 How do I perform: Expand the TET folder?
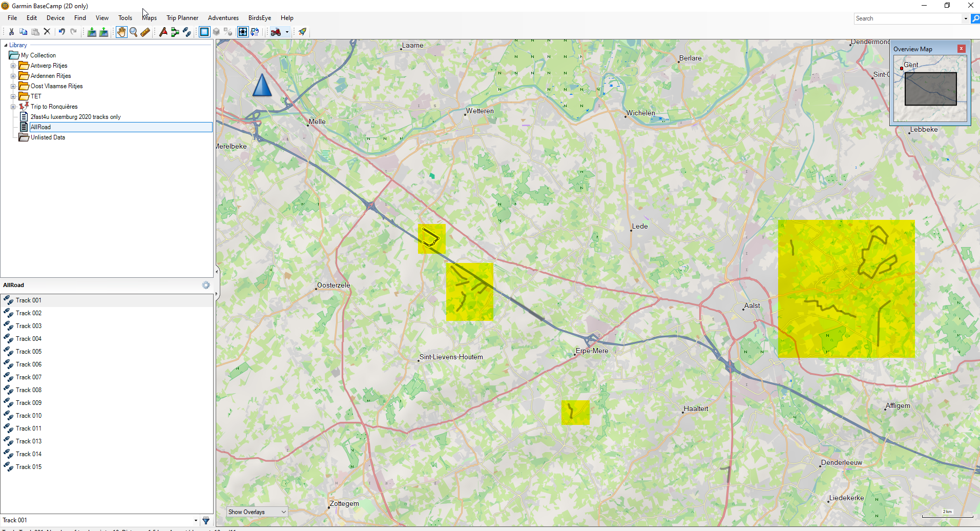(13, 96)
